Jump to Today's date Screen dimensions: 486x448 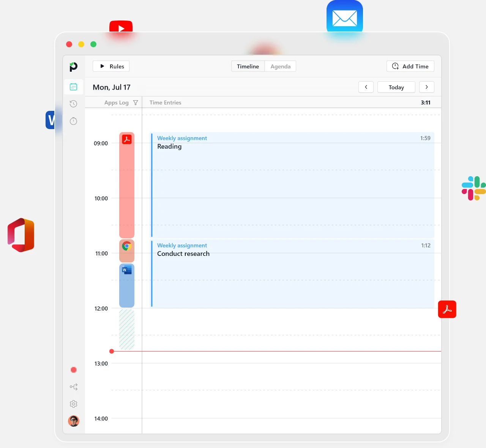point(396,87)
